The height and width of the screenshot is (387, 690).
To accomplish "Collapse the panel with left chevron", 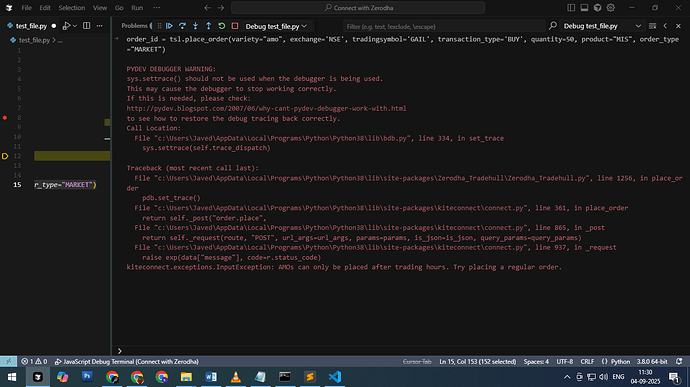I will [665, 26].
